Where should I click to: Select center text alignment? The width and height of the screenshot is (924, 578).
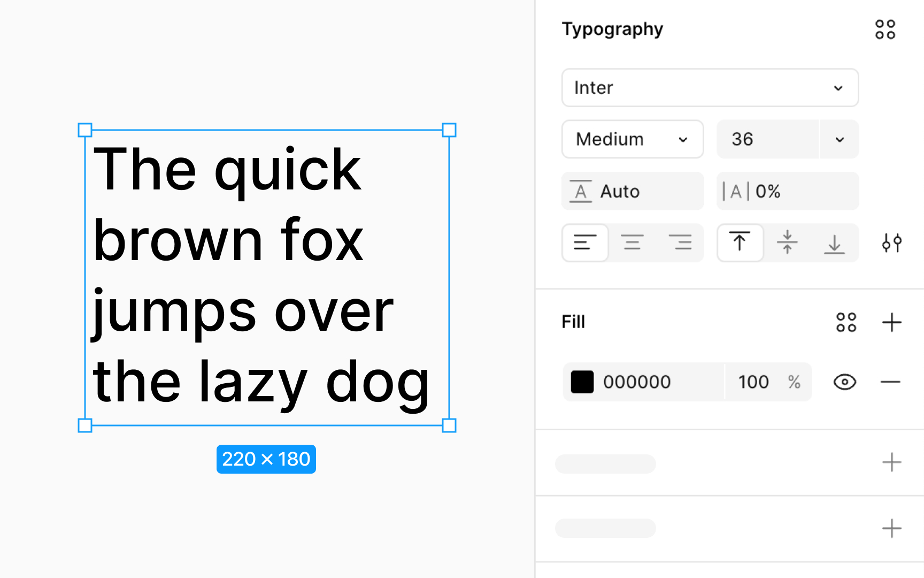coord(633,242)
